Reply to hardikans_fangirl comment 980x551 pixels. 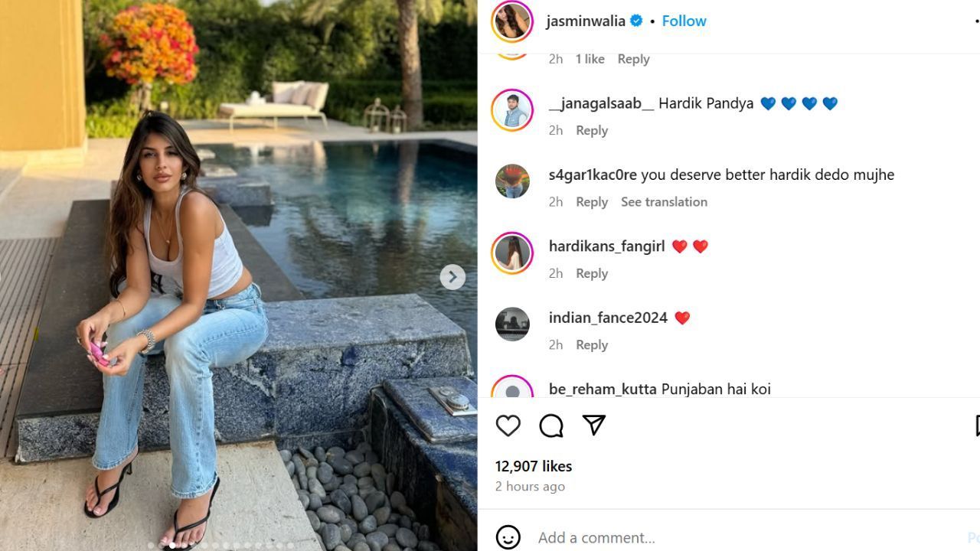click(592, 273)
